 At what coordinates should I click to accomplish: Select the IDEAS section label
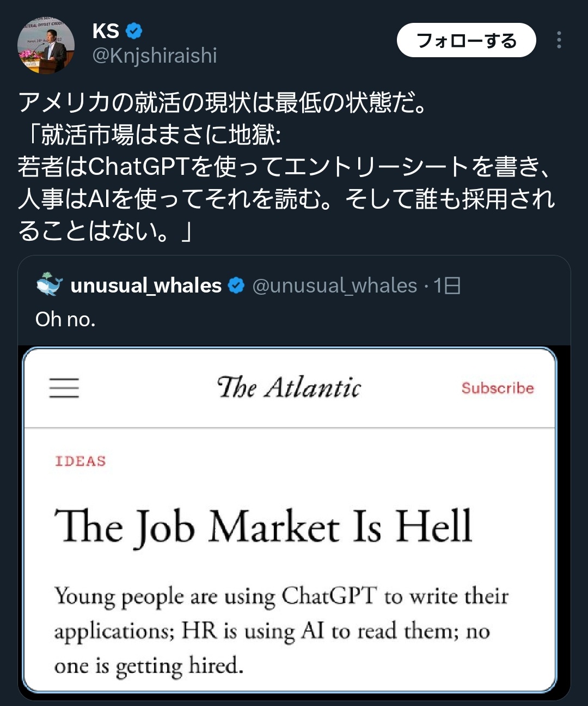[x=81, y=461]
